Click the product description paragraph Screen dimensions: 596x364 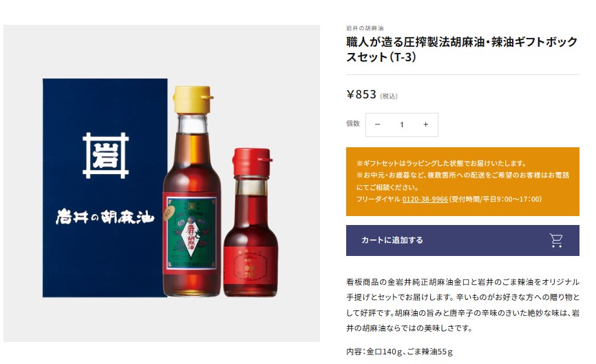pos(462,305)
